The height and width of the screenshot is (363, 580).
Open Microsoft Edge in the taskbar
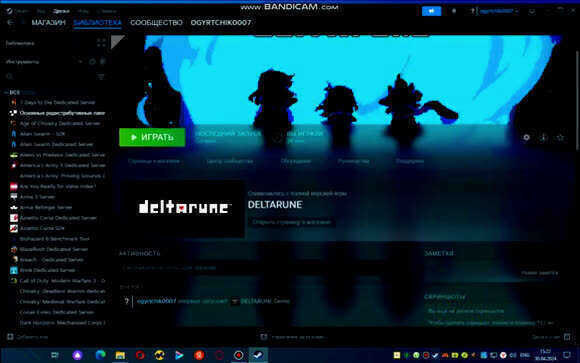click(x=100, y=355)
